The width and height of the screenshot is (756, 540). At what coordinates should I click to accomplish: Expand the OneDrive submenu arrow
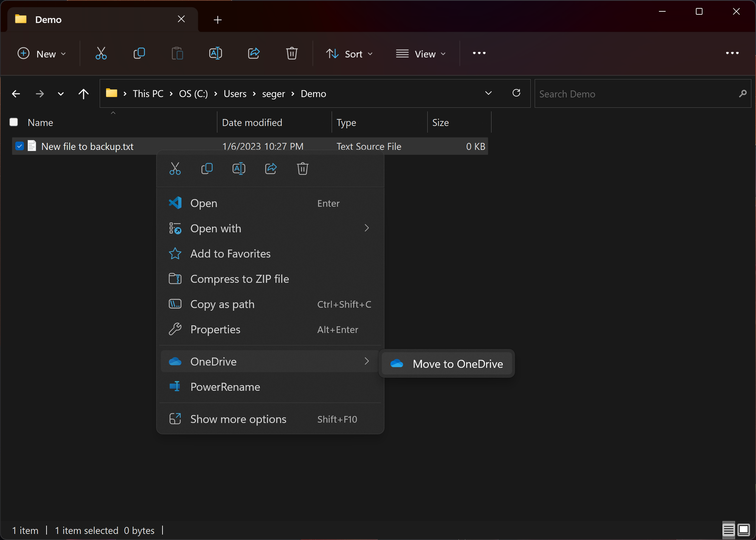(366, 361)
